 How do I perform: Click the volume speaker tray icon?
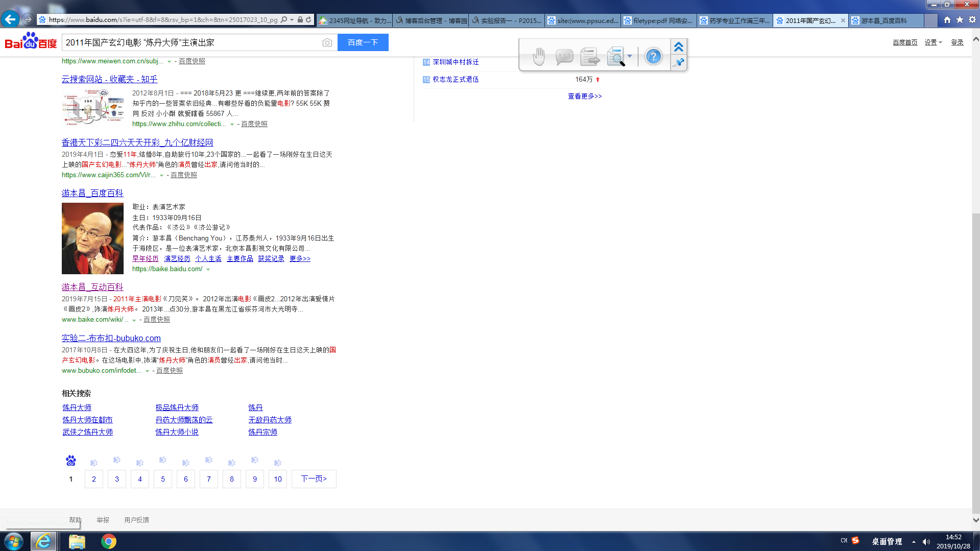coord(926,542)
